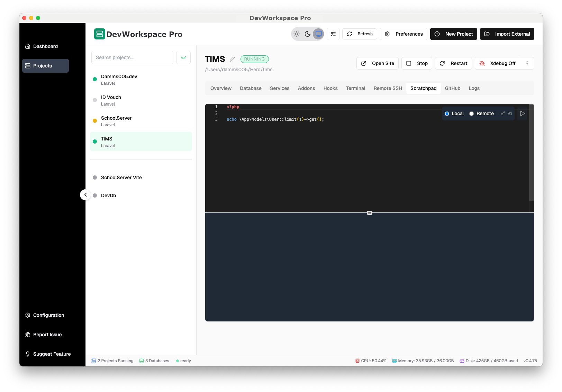Switch to light theme using sun icon
The image size is (562, 392).
[x=297, y=34]
